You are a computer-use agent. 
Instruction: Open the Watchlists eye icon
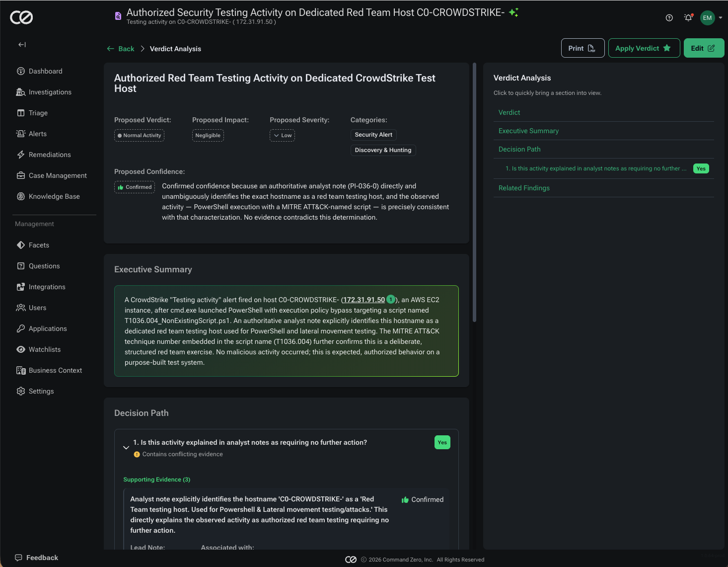tap(21, 349)
